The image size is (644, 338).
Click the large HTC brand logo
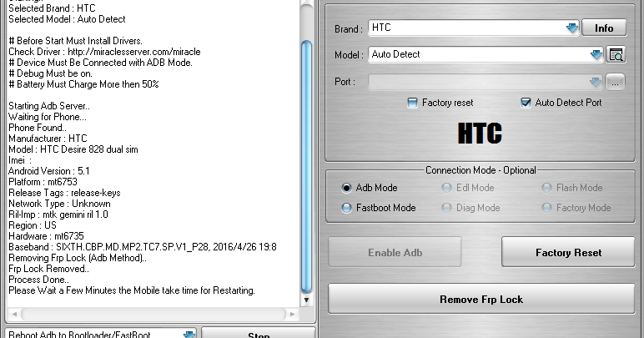[480, 133]
